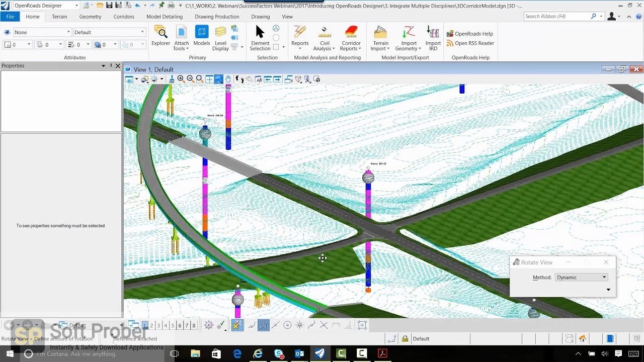Open the Explorer tool
Image resolution: width=644 pixels, height=362 pixels.
[161, 37]
